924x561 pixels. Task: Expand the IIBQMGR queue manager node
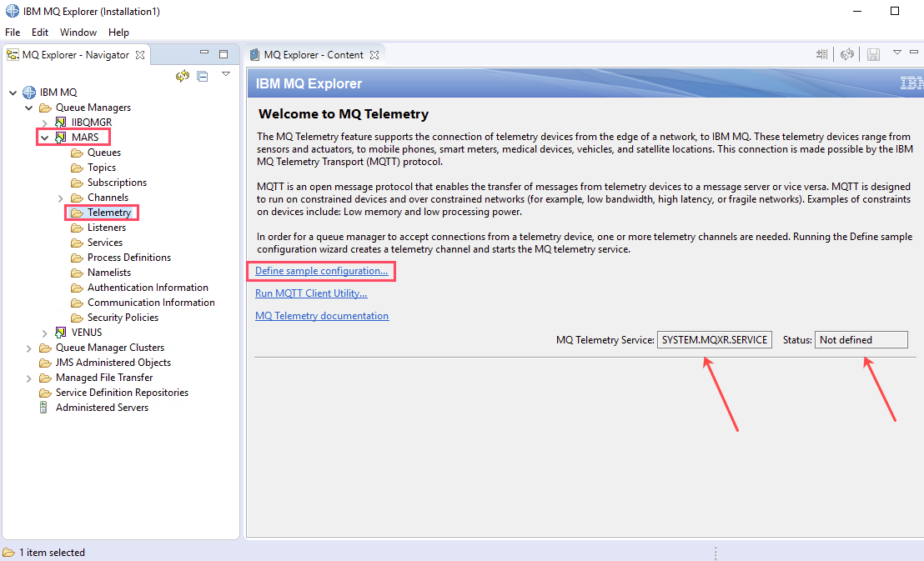click(45, 123)
